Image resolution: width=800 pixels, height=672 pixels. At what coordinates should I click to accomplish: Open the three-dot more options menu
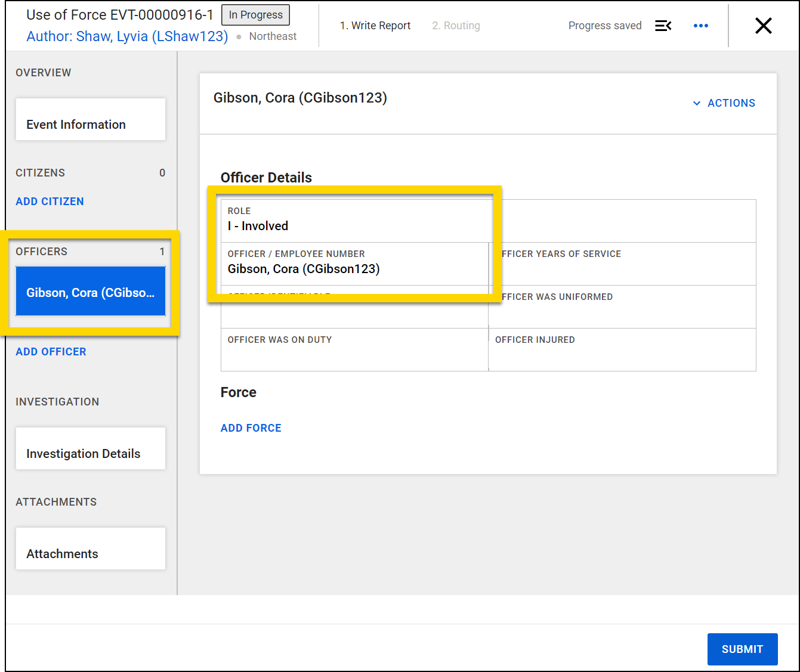point(701,26)
